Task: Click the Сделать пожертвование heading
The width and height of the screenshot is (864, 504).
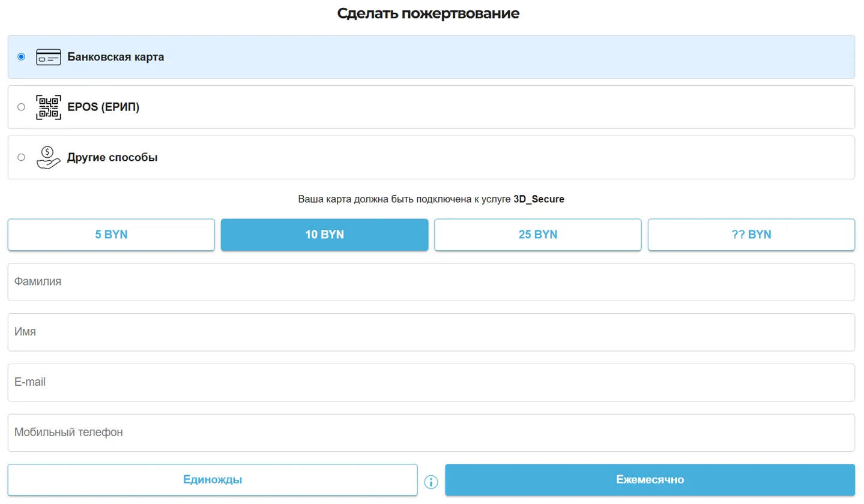Action: 429,13
